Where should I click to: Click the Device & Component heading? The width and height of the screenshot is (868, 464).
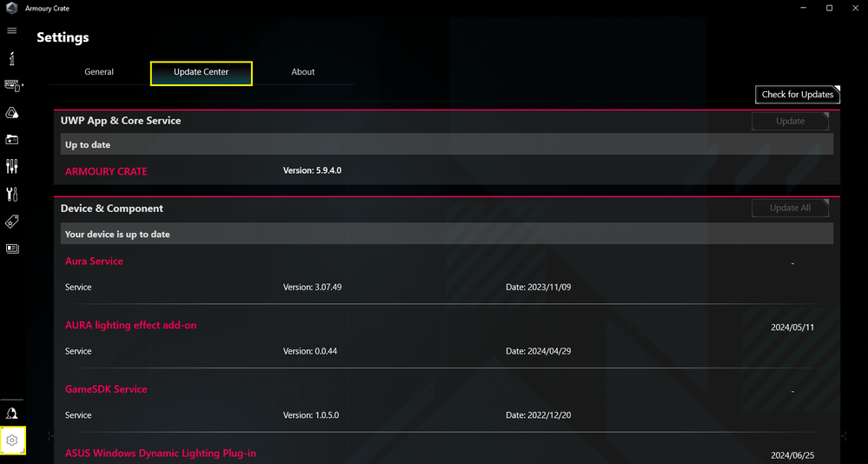coord(112,209)
